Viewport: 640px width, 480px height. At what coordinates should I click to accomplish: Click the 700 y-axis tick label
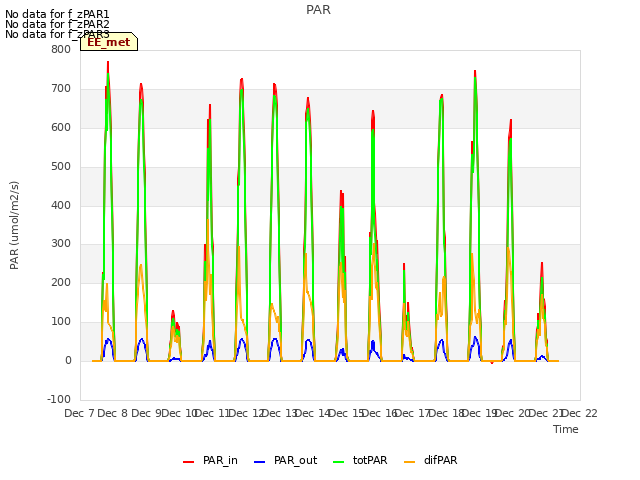pos(61,89)
